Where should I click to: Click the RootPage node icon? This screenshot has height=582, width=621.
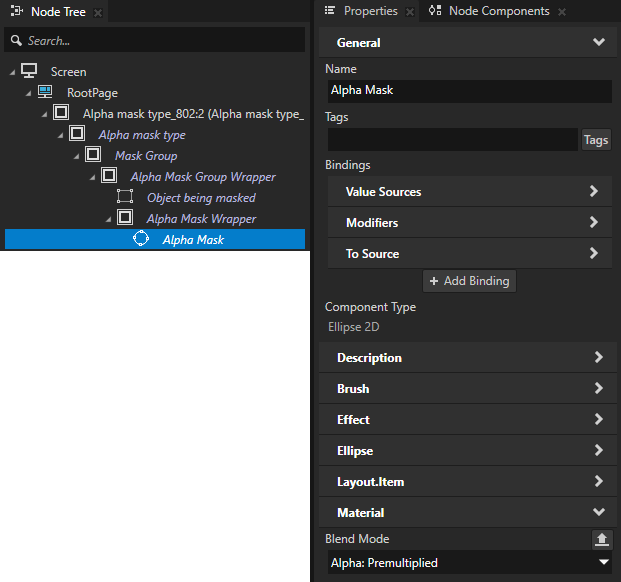[45, 92]
